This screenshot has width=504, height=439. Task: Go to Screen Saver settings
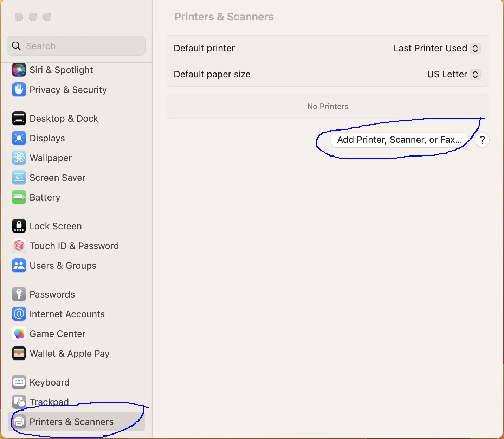(x=57, y=178)
